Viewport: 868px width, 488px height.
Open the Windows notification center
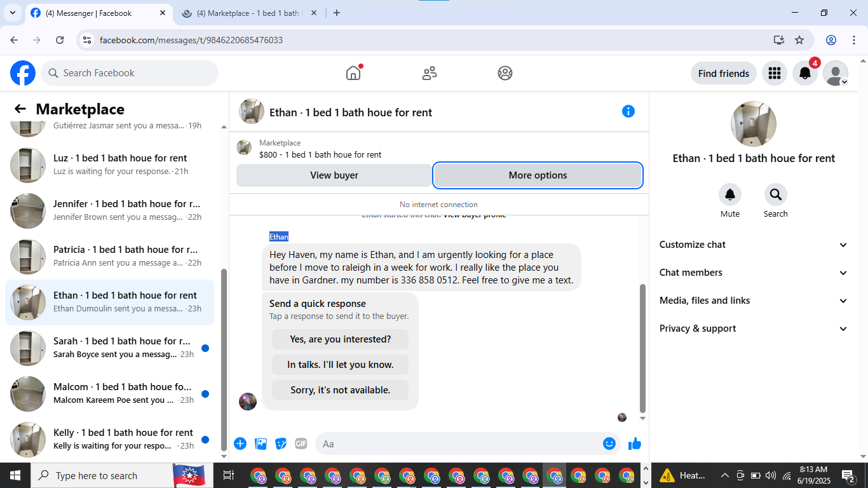[848, 475]
